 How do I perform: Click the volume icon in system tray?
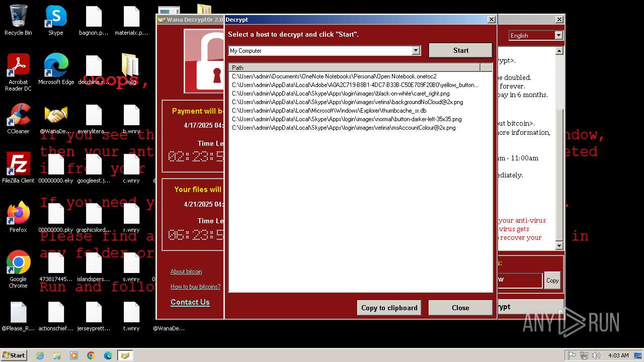(x=596, y=355)
